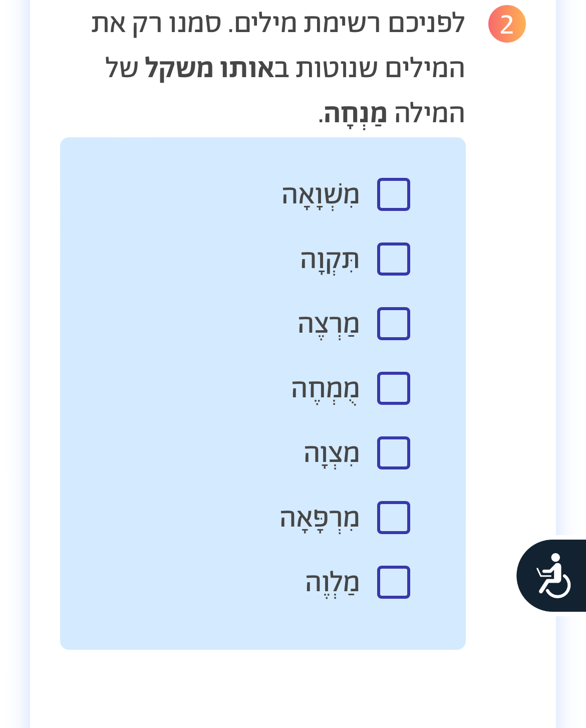Choose the מִרְפָּאָה word text

(320, 519)
